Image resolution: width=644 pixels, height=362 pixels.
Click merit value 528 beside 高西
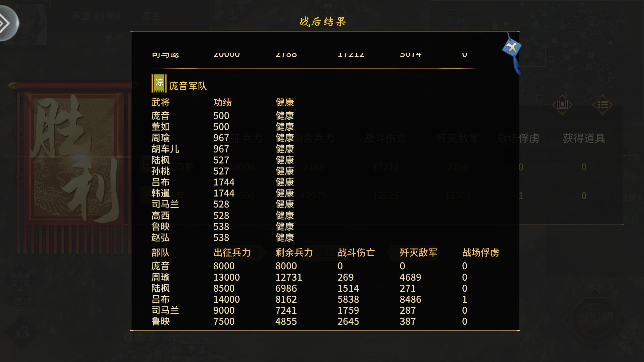click(x=221, y=215)
